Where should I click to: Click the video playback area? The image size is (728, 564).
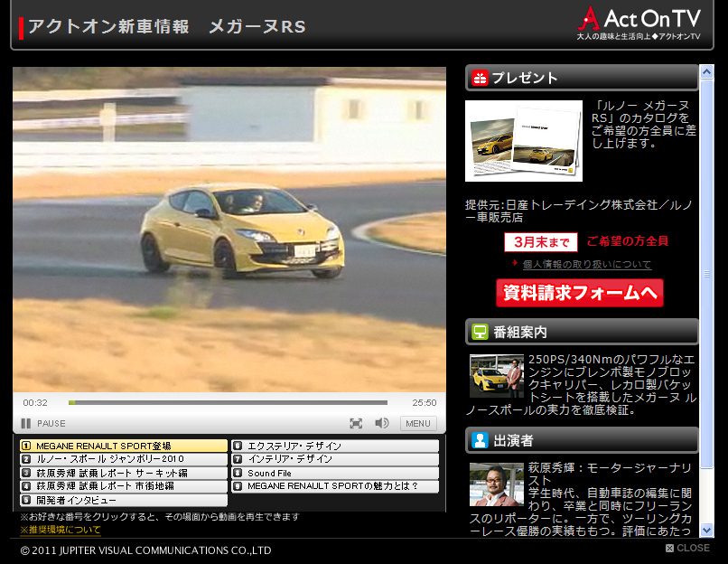229,230
